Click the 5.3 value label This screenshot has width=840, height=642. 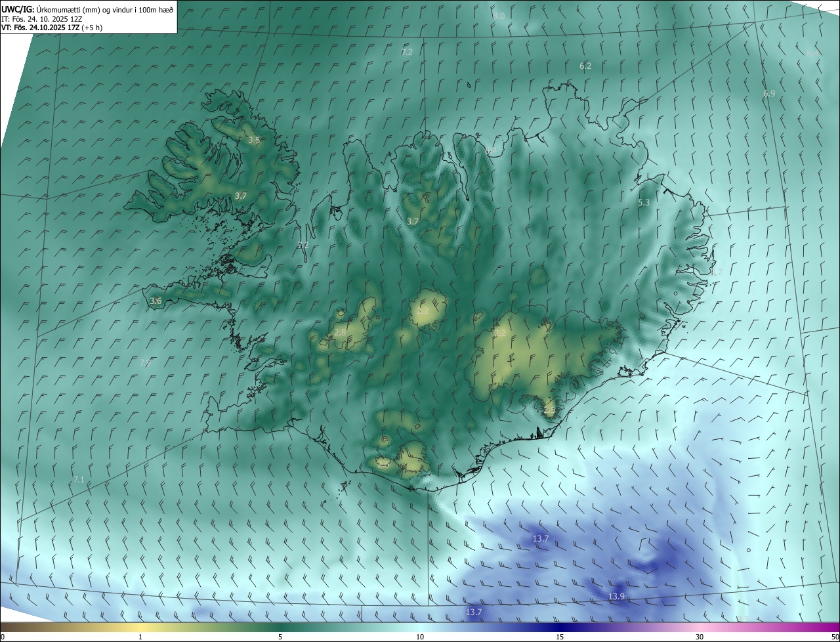point(644,203)
